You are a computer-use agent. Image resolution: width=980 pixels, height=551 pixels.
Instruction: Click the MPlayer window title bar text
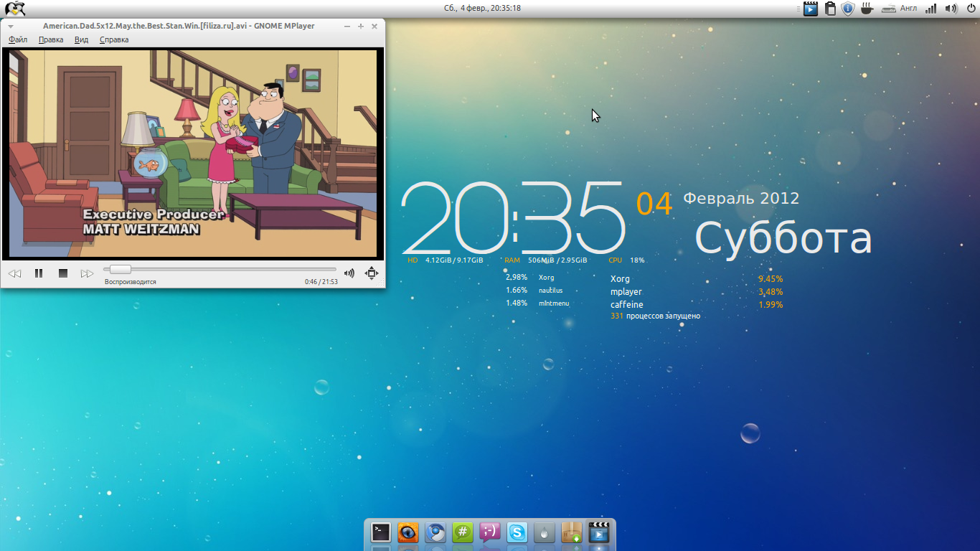[x=179, y=26]
